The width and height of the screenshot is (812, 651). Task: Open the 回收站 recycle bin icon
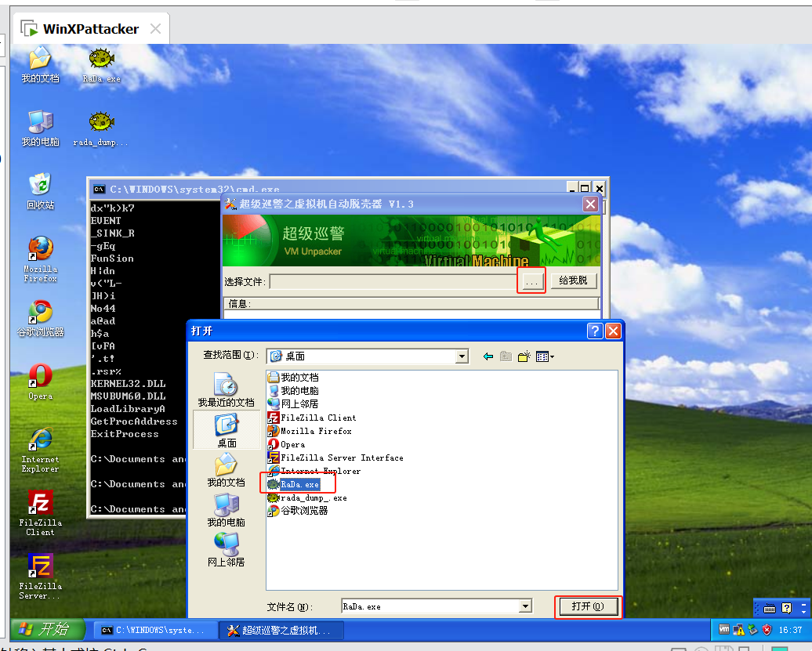pyautogui.click(x=41, y=191)
